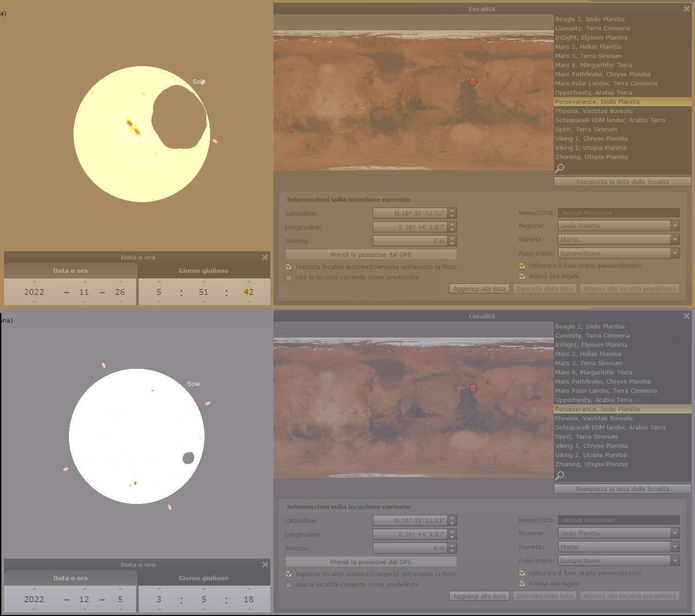Viewport: 695px width, 616px height.
Task: Click the search magnifier in the upper Località window
Action: click(559, 168)
